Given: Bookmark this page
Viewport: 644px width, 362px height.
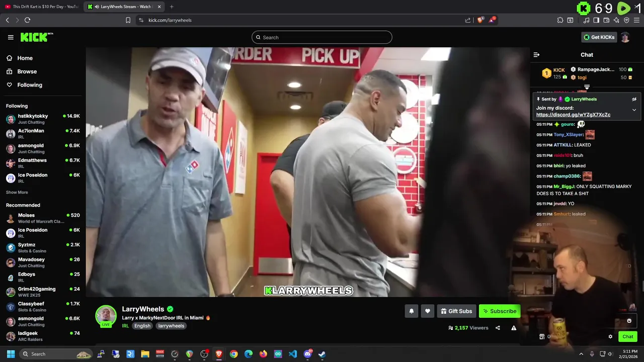Looking at the screenshot, I should point(128,20).
